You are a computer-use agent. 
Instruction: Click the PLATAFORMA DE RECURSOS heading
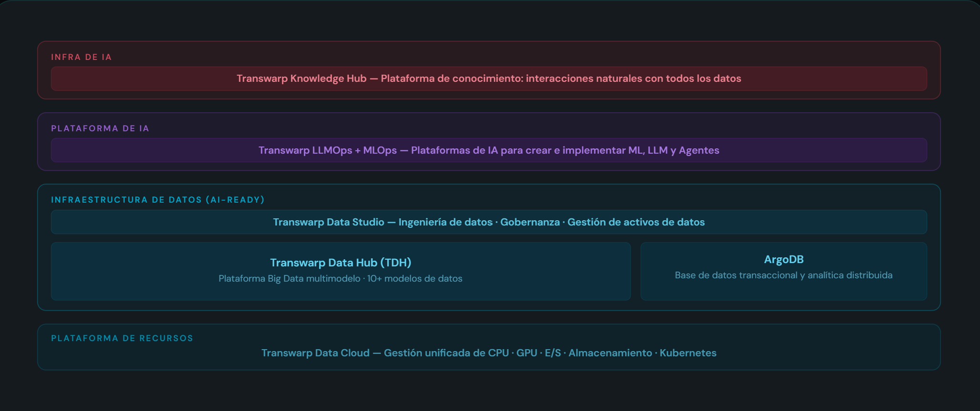[122, 338]
